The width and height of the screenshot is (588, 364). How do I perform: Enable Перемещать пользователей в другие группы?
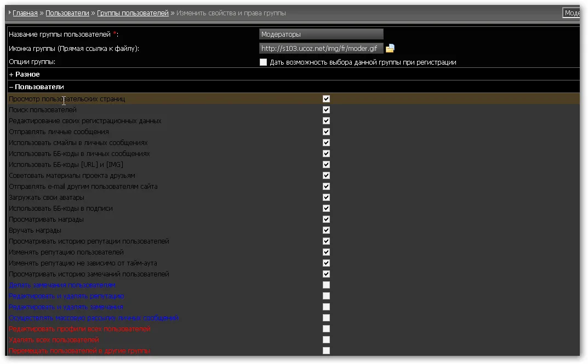coord(326,350)
